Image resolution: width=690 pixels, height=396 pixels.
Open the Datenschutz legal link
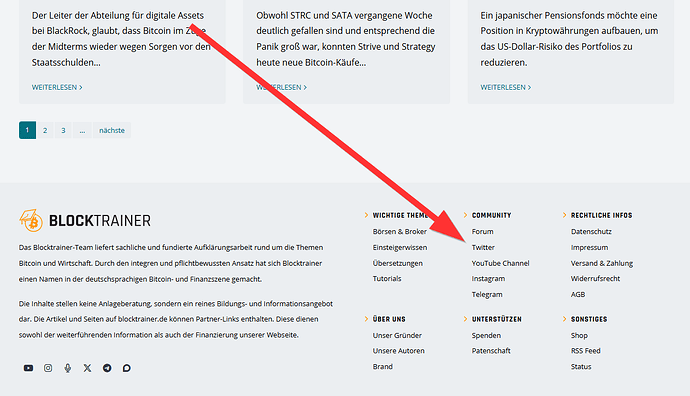click(x=591, y=231)
